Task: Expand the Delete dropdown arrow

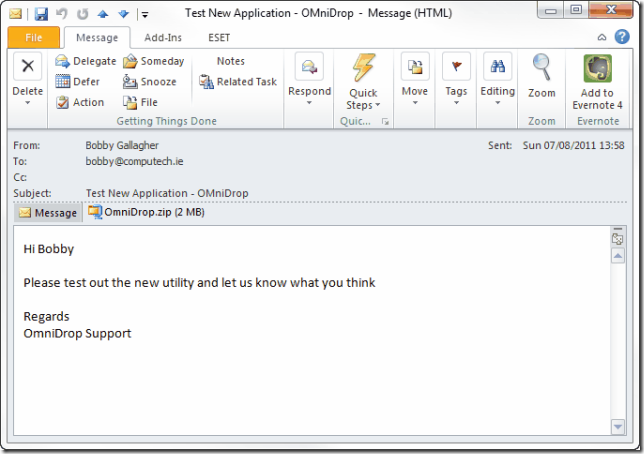Action: 28,103
